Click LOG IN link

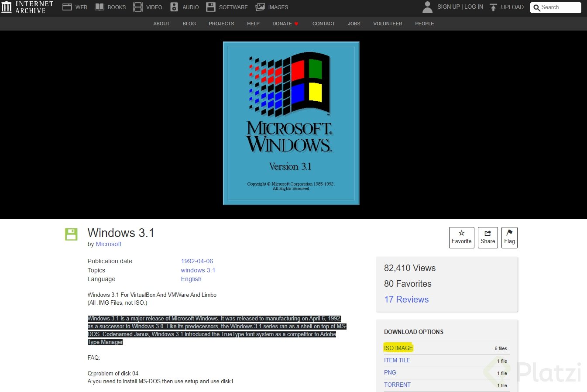474,7
